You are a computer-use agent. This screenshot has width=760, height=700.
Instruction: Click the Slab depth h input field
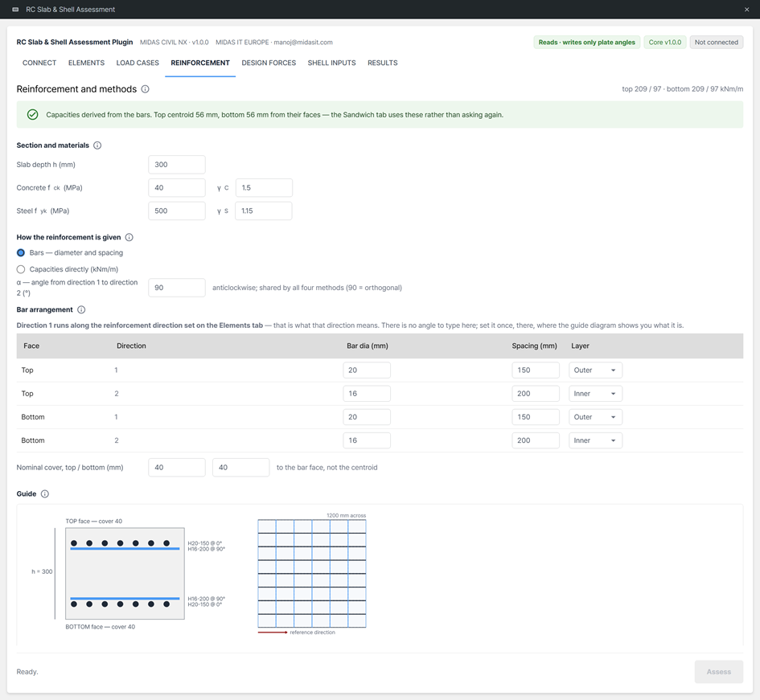pos(177,165)
